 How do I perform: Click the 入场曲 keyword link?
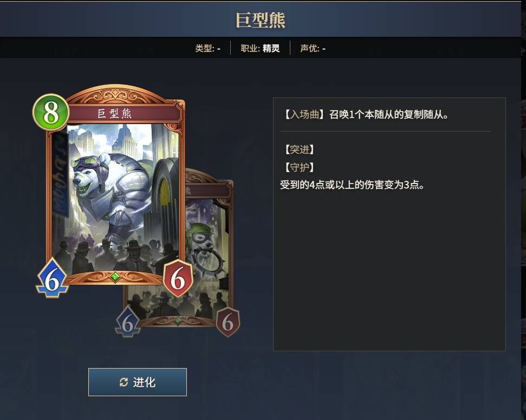[x=304, y=115]
